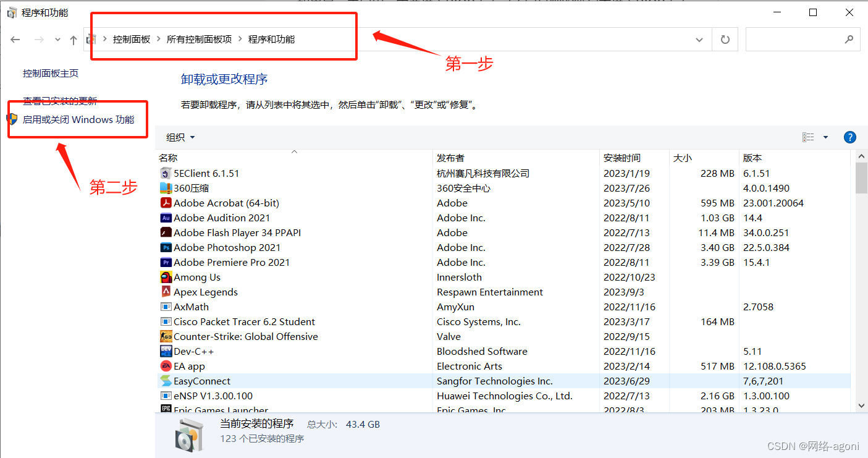This screenshot has height=458, width=868.
Task: Click the EA app icon
Action: click(166, 366)
